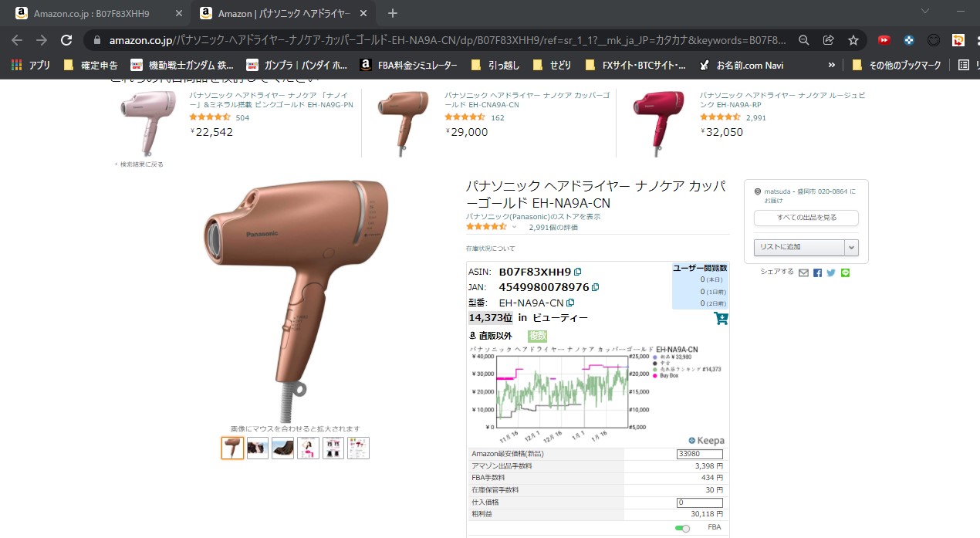Click the browser address bar URL
Image resolution: width=980 pixels, height=538 pixels.
pos(448,40)
